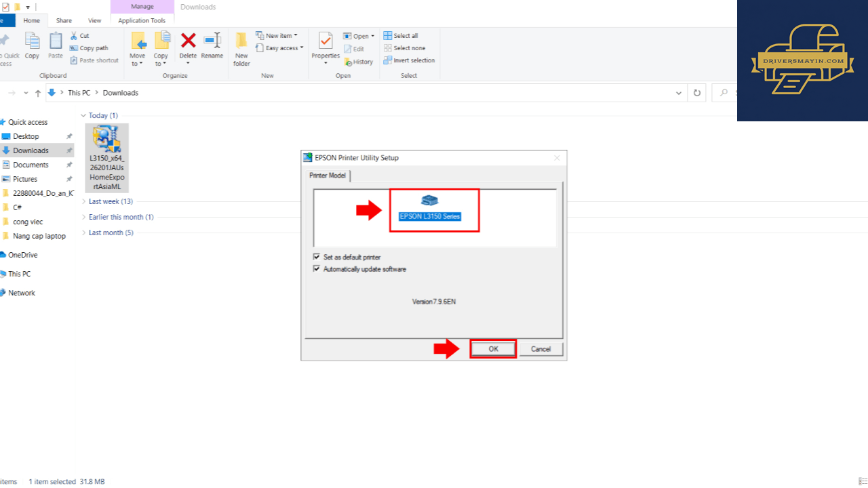Click the Move to folder icon
868x488 pixels.
click(138, 41)
